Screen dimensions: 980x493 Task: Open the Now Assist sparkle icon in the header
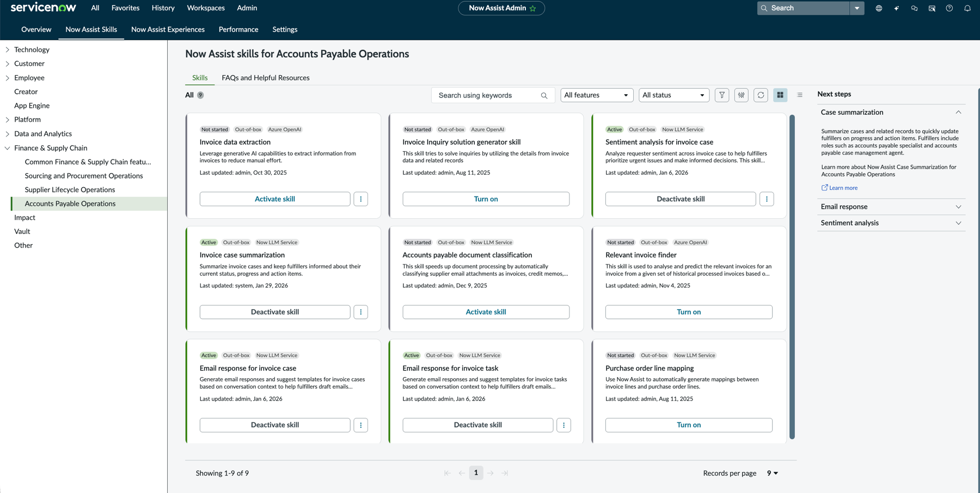click(897, 8)
